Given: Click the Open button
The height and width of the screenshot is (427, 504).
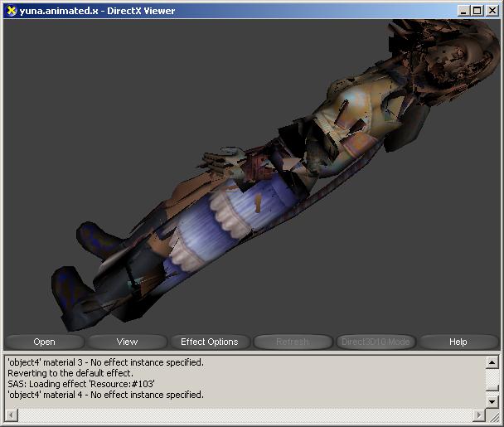Looking at the screenshot, I should tap(44, 342).
